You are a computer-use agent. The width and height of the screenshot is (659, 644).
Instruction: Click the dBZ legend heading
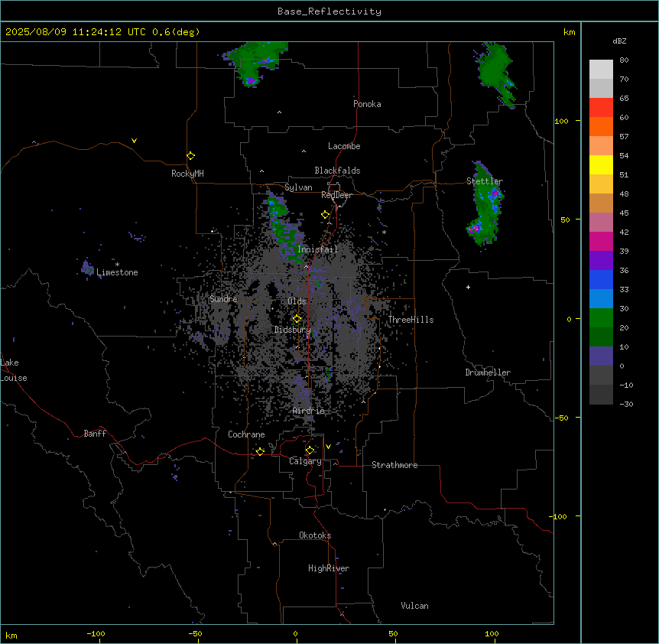click(619, 41)
